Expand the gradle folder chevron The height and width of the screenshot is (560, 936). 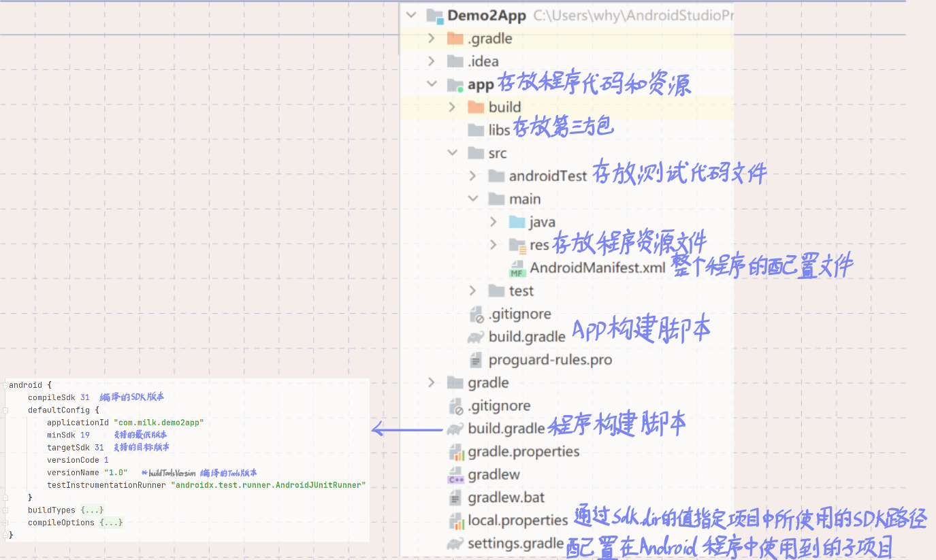431,383
